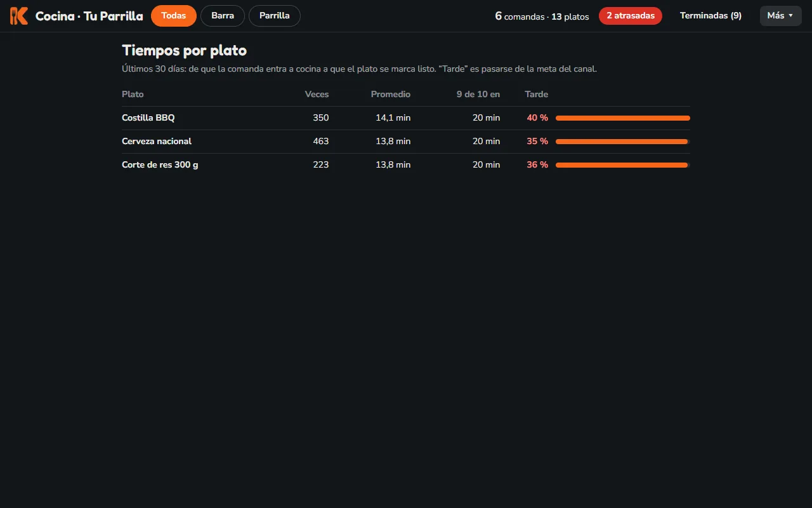
Task: Sort by the Tarde column header
Action: 537,94
